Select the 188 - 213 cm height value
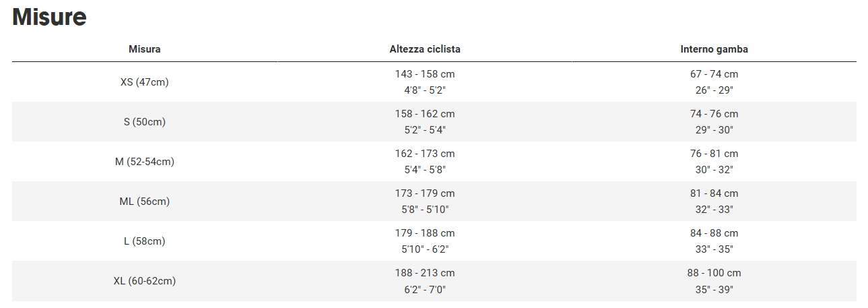868x308 pixels. click(x=425, y=273)
